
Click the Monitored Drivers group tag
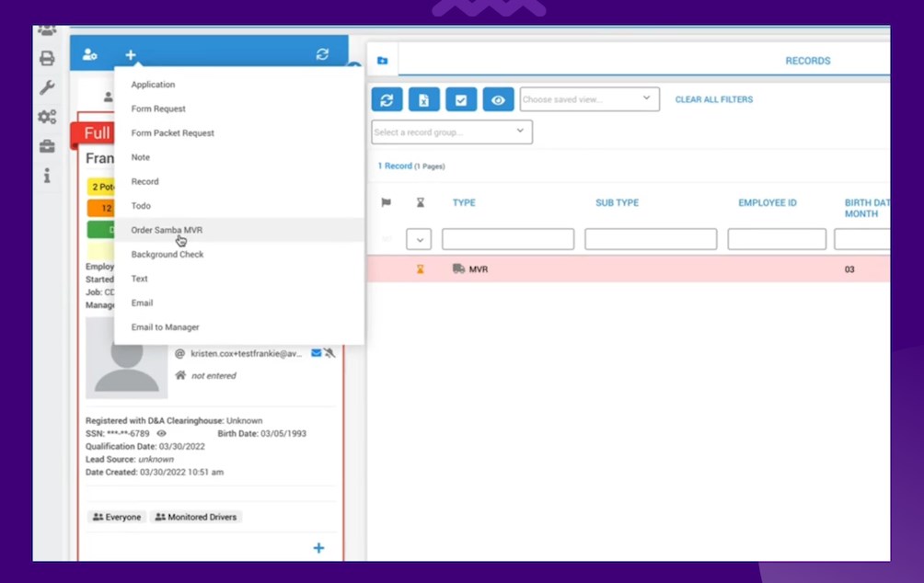tap(196, 517)
